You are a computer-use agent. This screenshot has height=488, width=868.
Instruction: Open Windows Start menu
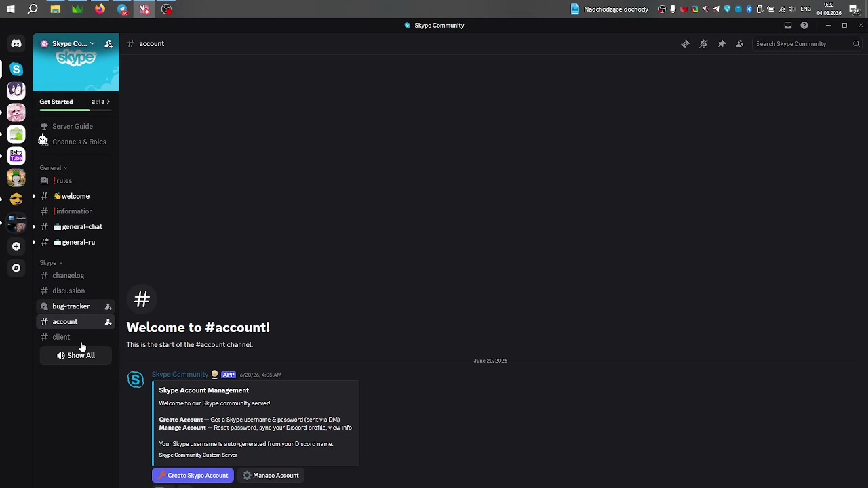tap(11, 9)
